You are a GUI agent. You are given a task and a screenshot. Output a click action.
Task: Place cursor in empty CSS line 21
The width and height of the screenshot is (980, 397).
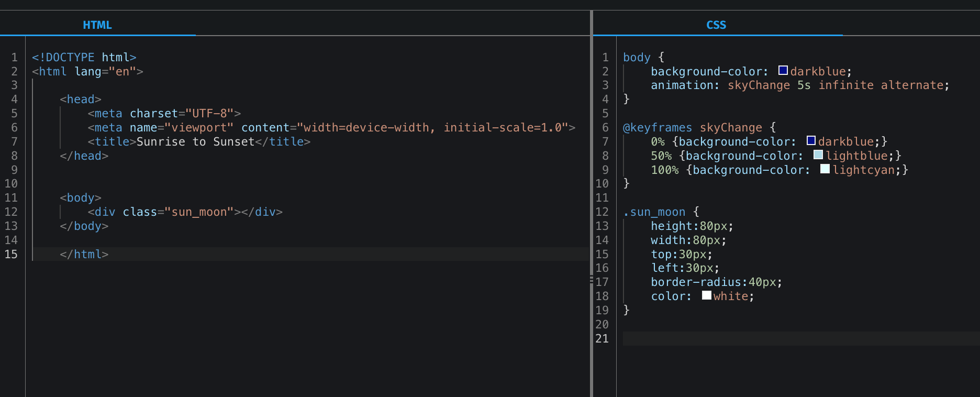[x=801, y=338]
